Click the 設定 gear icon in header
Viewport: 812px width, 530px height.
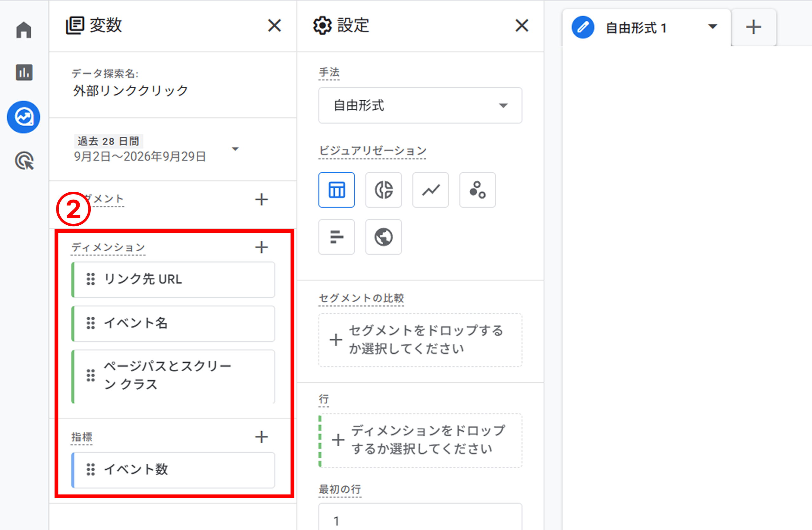coord(322,26)
